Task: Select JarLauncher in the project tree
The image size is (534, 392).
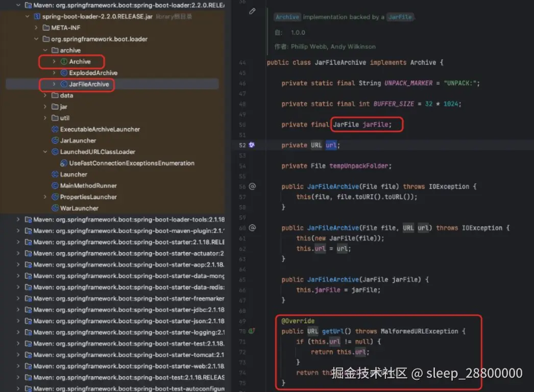Action: [78, 140]
